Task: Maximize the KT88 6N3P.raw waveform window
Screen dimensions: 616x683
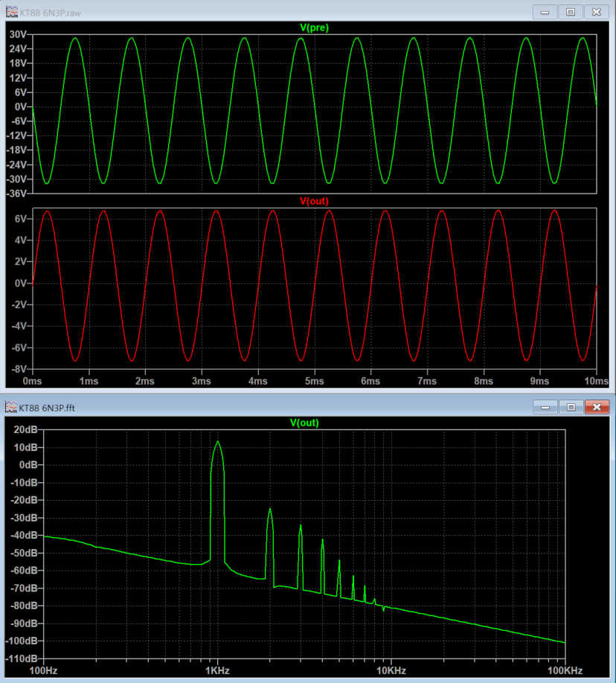Action: [571, 12]
